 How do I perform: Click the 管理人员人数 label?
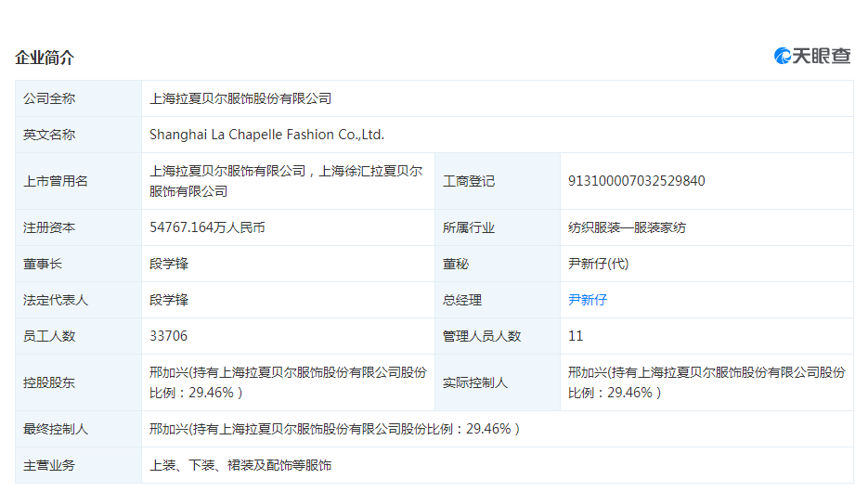tap(482, 336)
